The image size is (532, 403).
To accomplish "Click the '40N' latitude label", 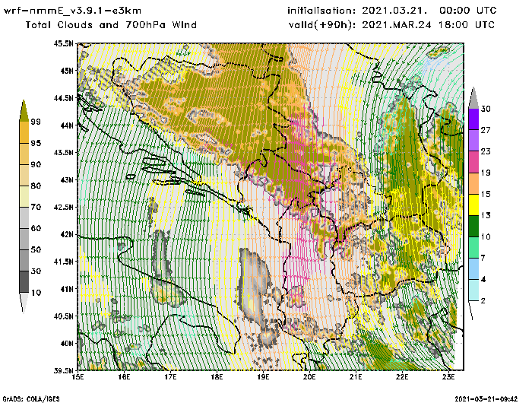I will pos(67,343).
